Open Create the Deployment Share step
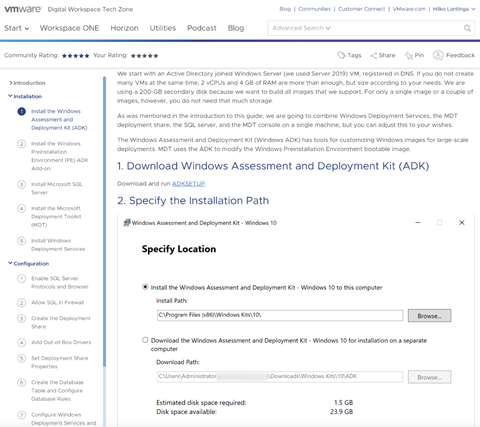 pyautogui.click(x=61, y=322)
